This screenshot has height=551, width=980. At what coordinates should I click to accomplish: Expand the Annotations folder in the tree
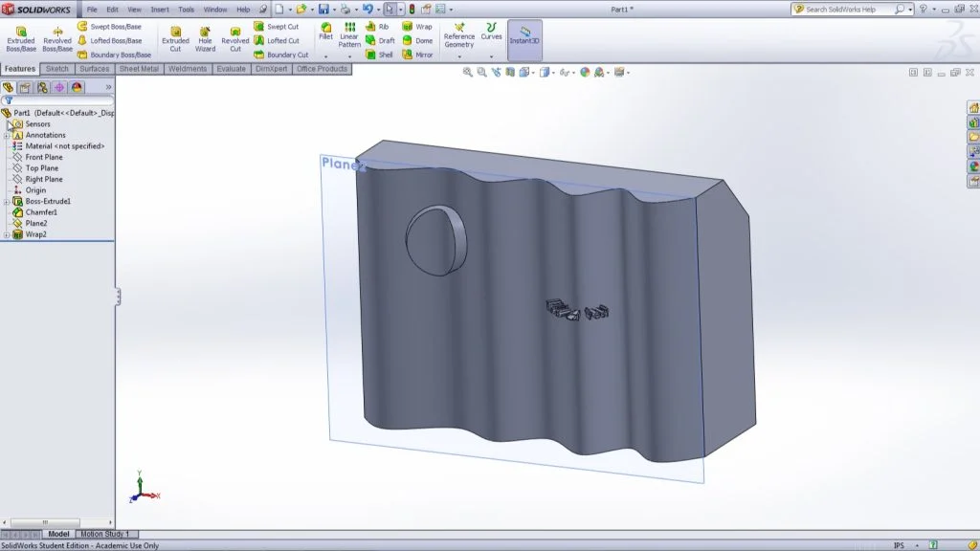pos(8,135)
